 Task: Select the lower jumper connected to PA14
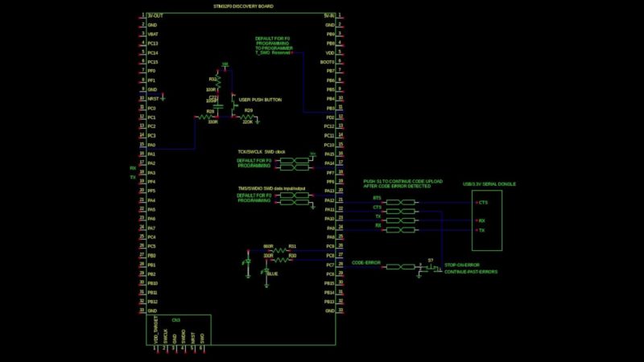pos(294,167)
